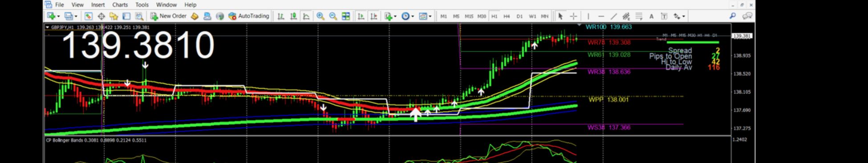Image resolution: width=868 pixels, height=163 pixels.
Task: Click the Zoom In magnifier icon
Action: click(x=320, y=16)
